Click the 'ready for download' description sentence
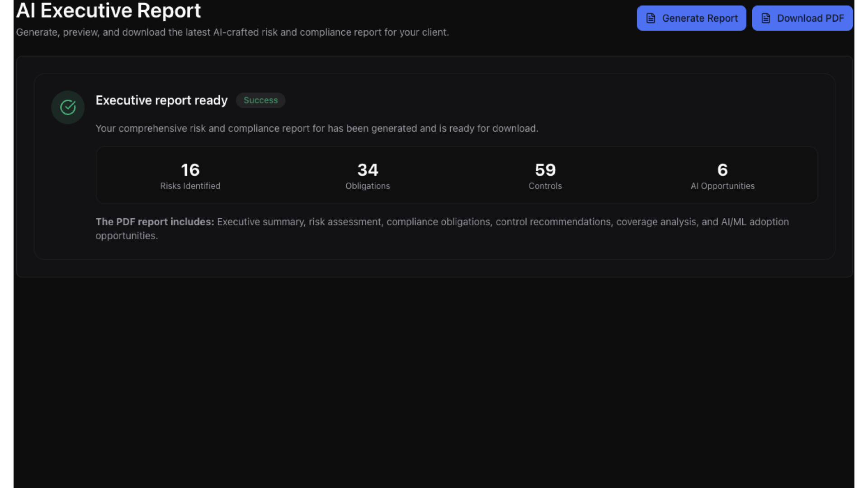The width and height of the screenshot is (868, 488). (x=316, y=129)
